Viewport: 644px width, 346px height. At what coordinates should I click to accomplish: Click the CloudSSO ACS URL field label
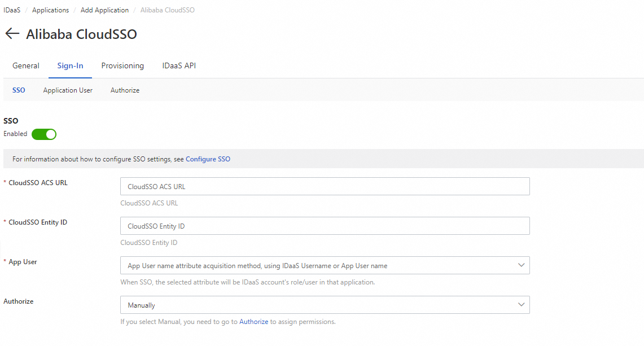[38, 183]
